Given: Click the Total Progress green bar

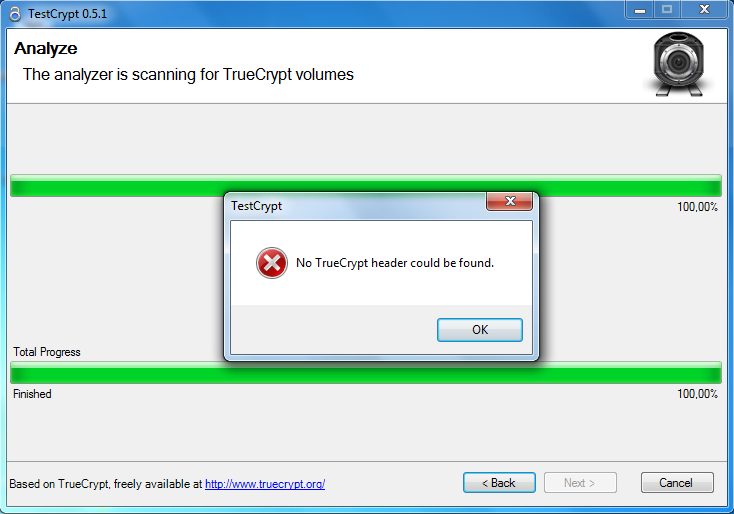Looking at the screenshot, I should point(366,373).
